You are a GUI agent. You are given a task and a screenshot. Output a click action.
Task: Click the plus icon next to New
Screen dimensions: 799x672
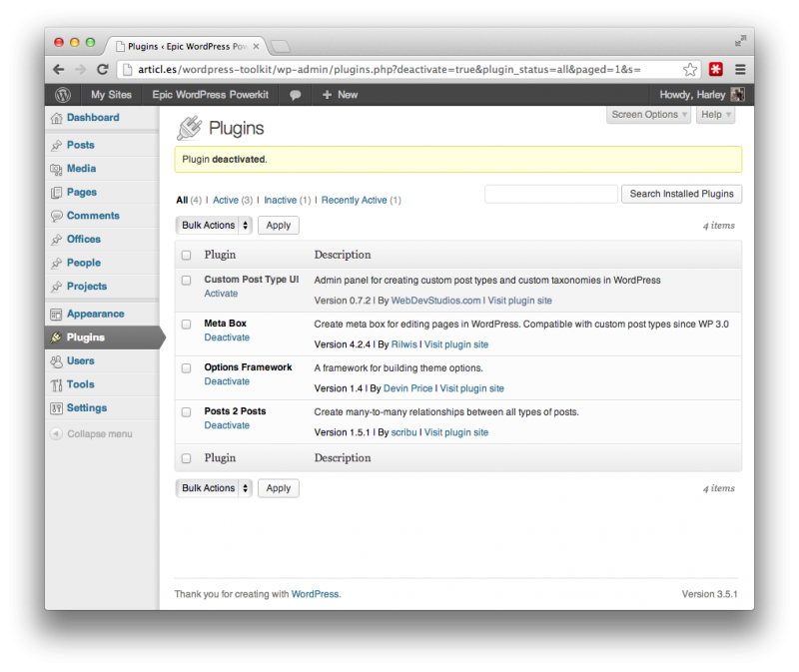[x=328, y=95]
